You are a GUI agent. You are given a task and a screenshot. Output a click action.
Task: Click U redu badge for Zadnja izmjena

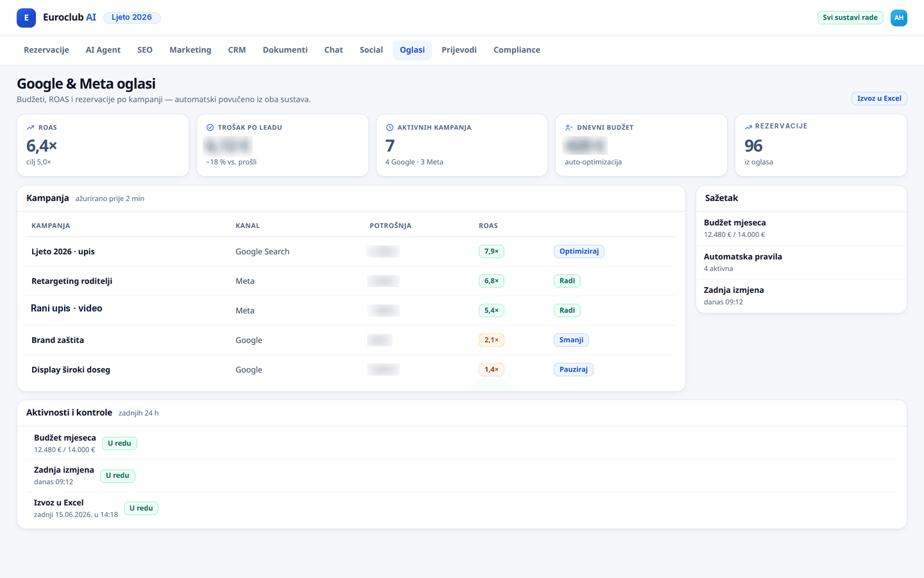coord(117,476)
